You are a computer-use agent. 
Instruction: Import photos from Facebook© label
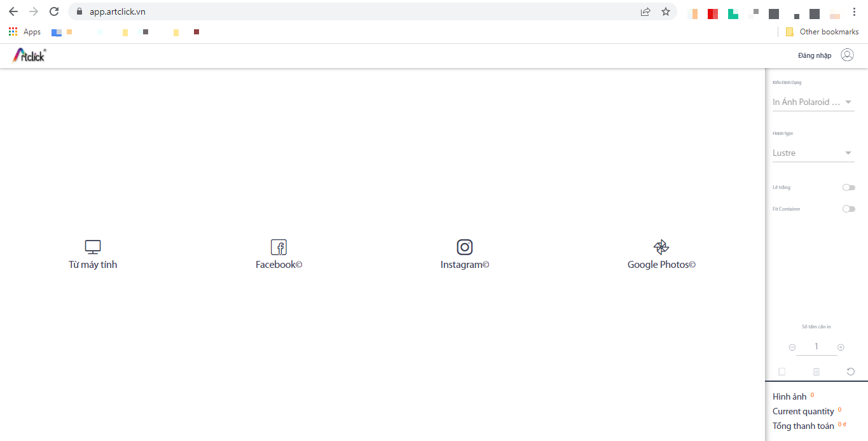pyautogui.click(x=279, y=265)
